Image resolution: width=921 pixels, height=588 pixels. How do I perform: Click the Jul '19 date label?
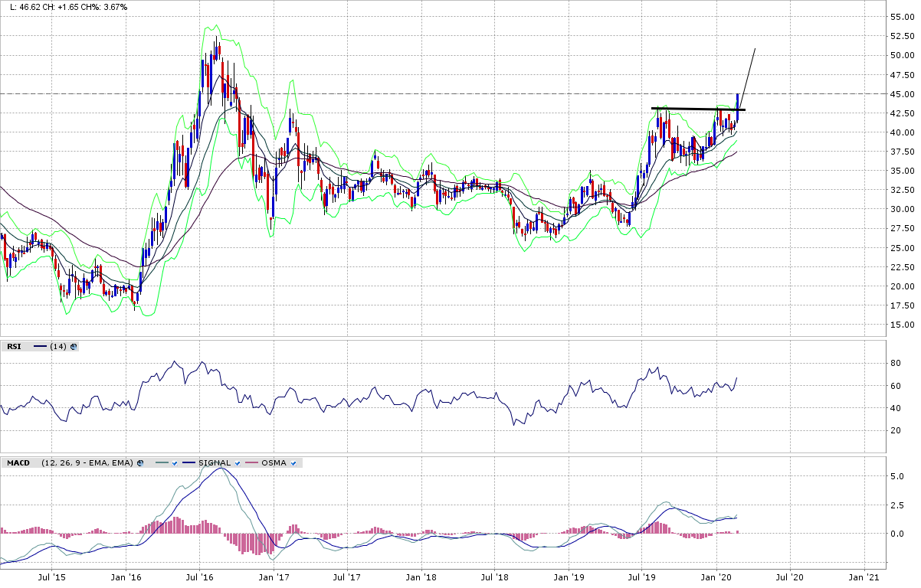click(x=642, y=576)
